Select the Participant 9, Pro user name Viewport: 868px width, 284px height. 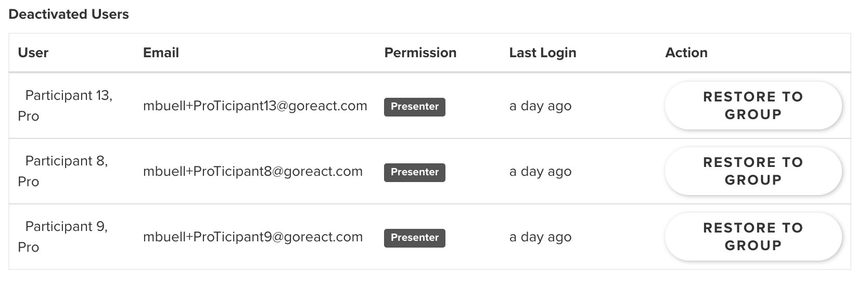tap(63, 237)
